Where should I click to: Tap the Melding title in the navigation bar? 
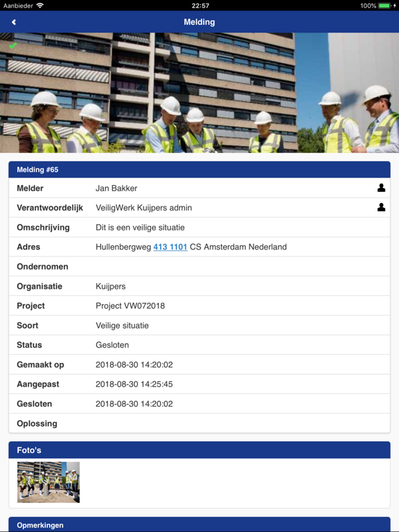199,22
